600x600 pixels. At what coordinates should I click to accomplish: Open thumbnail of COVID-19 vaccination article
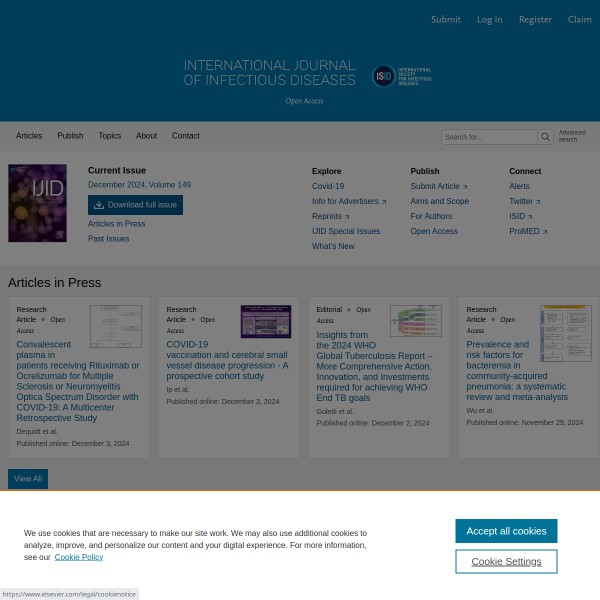tap(265, 321)
